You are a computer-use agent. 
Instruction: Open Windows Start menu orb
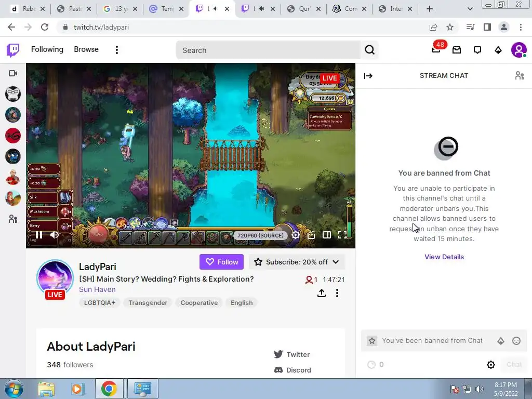click(x=14, y=389)
